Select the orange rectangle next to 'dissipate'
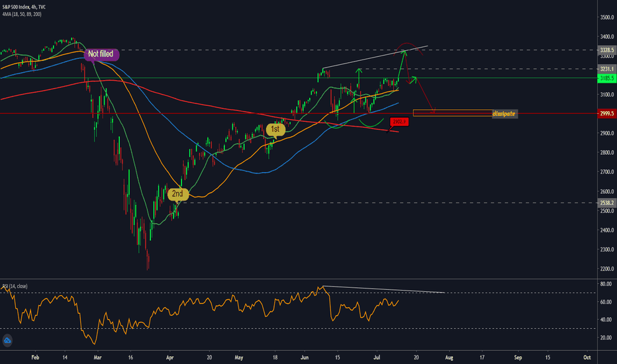 pyautogui.click(x=453, y=113)
